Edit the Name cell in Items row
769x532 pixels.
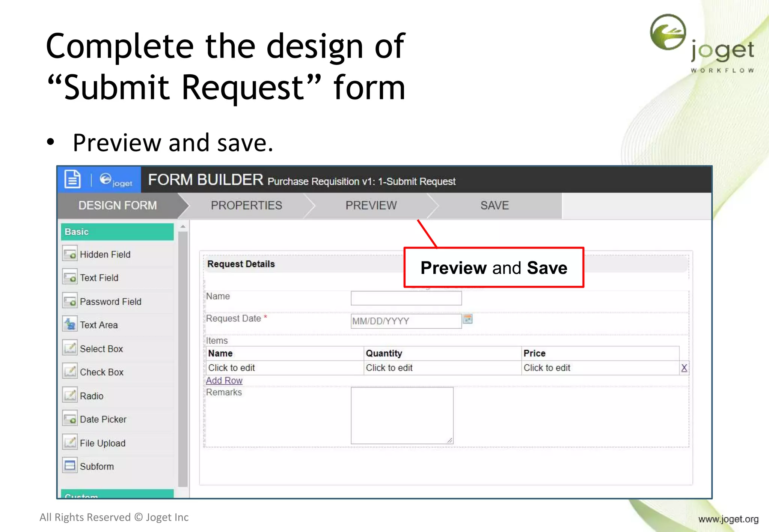point(285,368)
